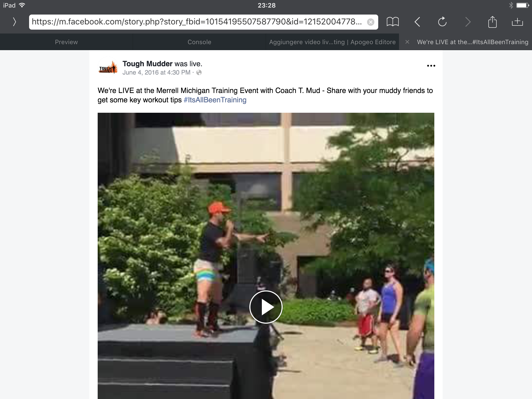532x399 pixels.
Task: Play the Tough Mudder live video
Action: pyautogui.click(x=266, y=307)
